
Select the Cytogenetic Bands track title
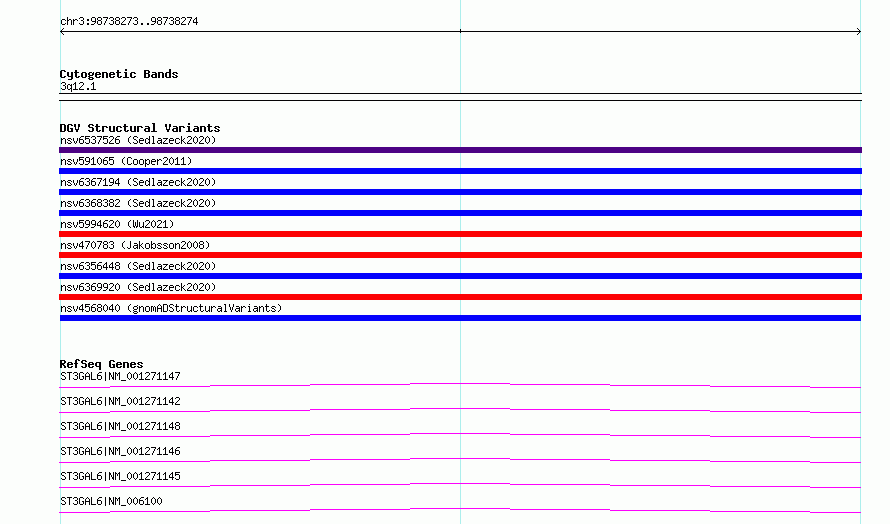pyautogui.click(x=119, y=74)
